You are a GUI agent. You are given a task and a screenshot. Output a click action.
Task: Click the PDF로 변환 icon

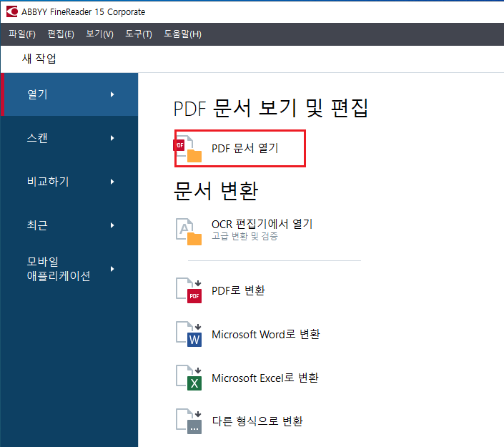click(x=189, y=290)
